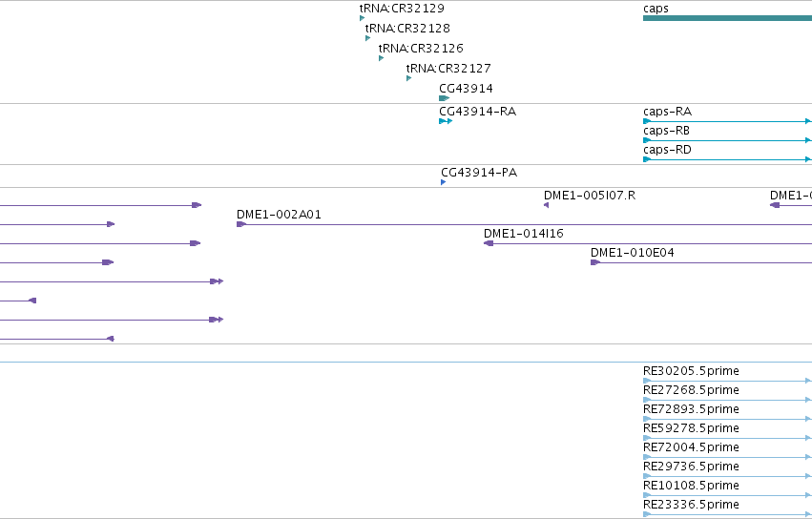Click the tRNA:CR32128 arrow glyph

(x=367, y=38)
